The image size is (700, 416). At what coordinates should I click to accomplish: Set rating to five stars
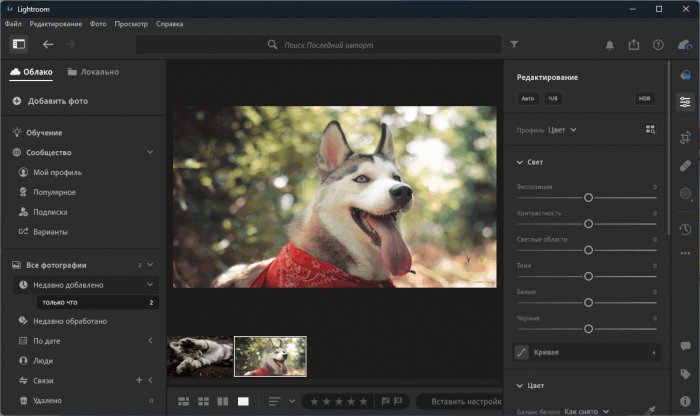pos(363,401)
